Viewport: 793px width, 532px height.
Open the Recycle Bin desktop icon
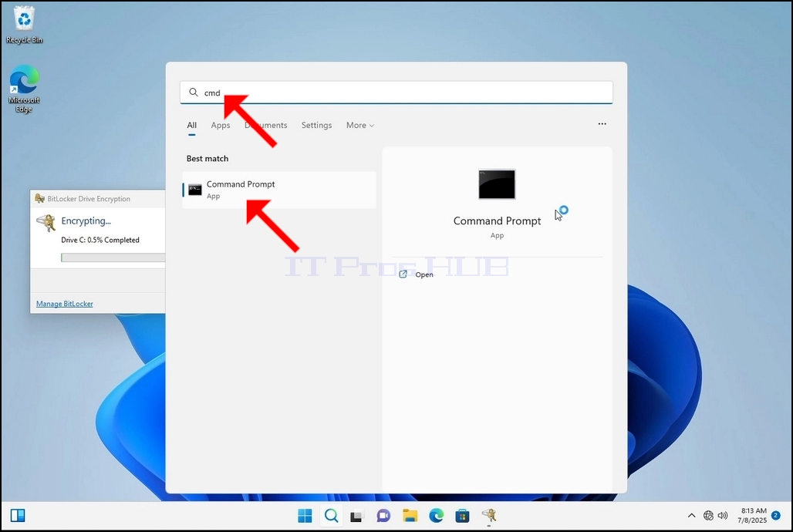[x=24, y=25]
